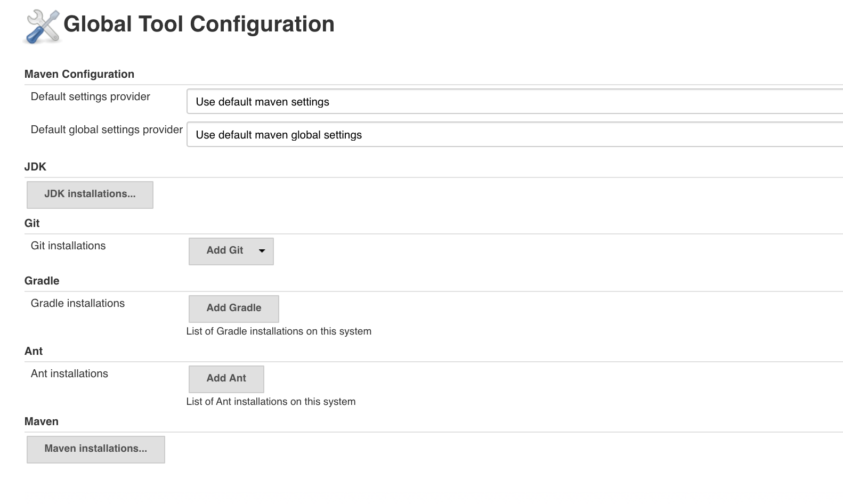Click the Global Tool Configuration heading
The image size is (843, 504).
pos(199,24)
